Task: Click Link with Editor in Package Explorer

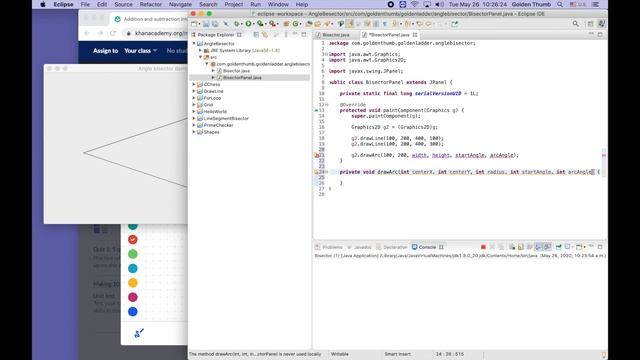Action: pyautogui.click(x=265, y=35)
